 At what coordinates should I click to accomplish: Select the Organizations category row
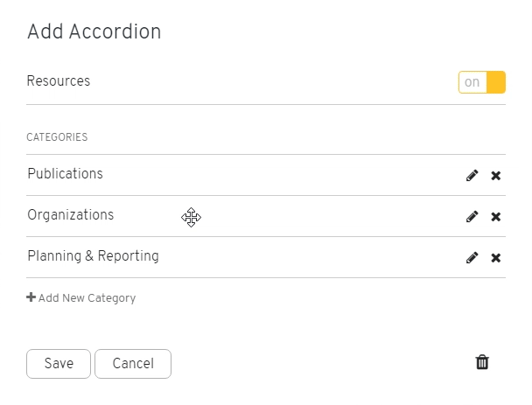pos(266,216)
